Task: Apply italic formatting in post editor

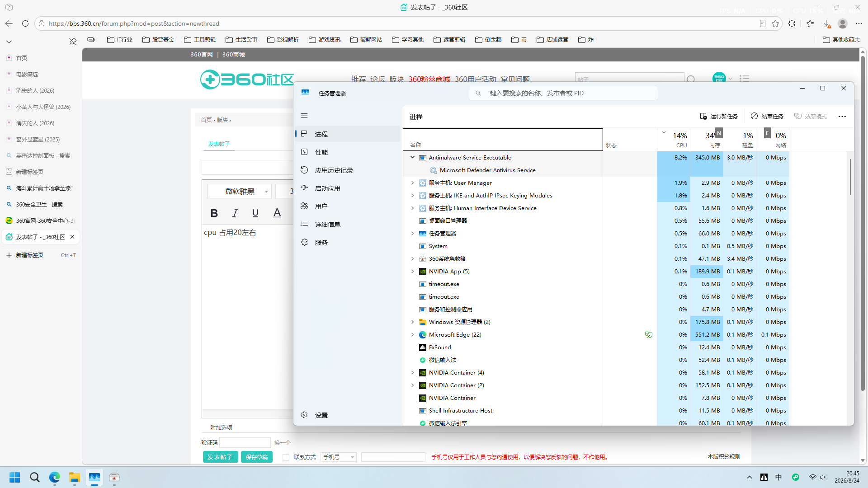Action: [x=235, y=213]
